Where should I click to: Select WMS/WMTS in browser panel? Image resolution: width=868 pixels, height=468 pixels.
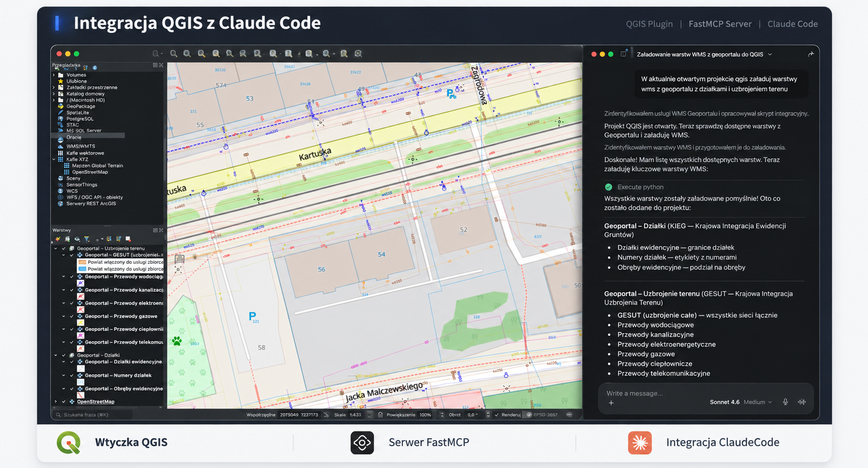(x=81, y=146)
